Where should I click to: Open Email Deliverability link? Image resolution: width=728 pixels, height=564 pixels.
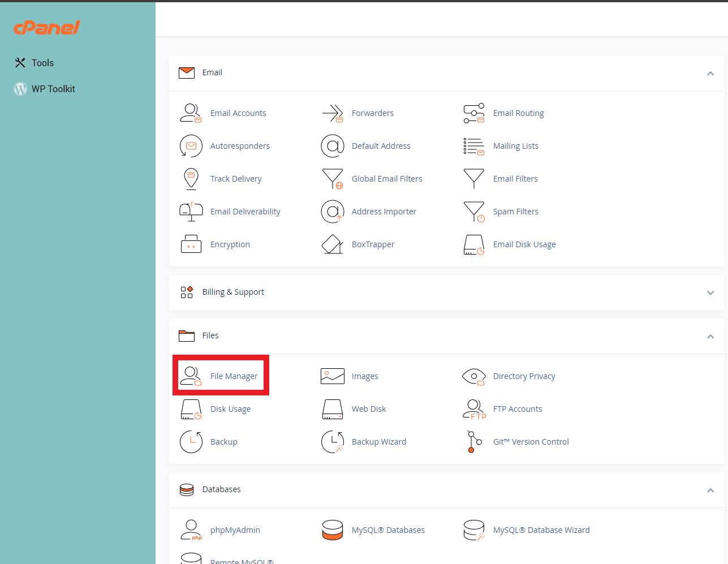coord(245,212)
